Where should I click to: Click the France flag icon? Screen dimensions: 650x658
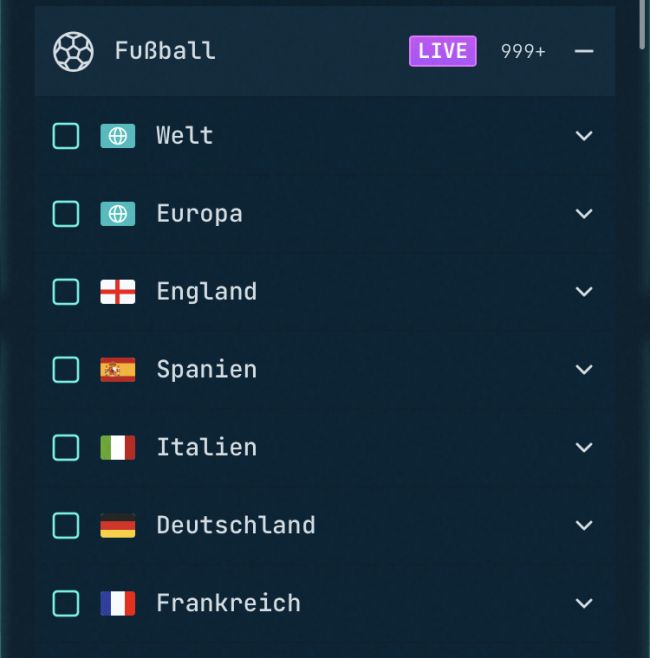pyautogui.click(x=118, y=604)
